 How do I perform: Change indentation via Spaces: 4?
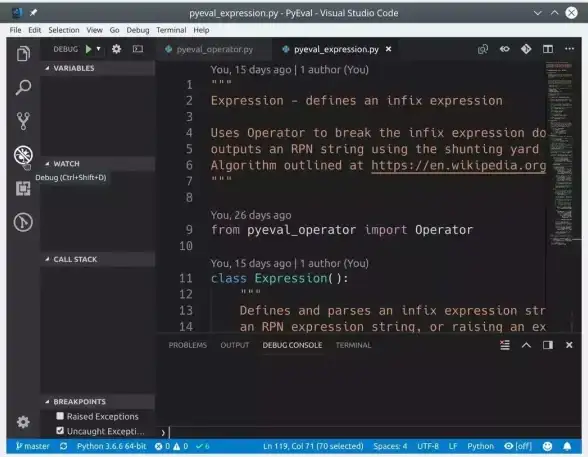(x=390, y=446)
